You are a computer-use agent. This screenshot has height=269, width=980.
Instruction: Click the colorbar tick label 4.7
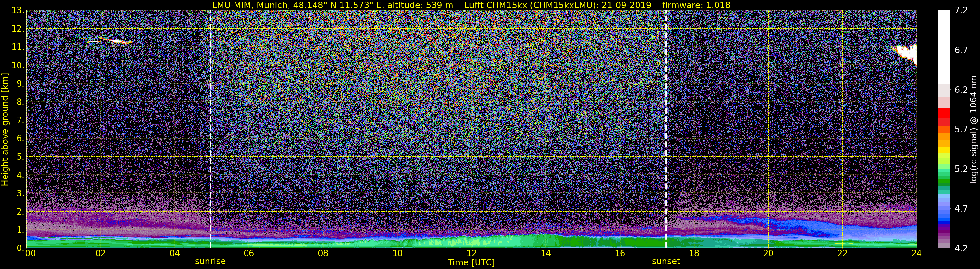click(x=961, y=208)
